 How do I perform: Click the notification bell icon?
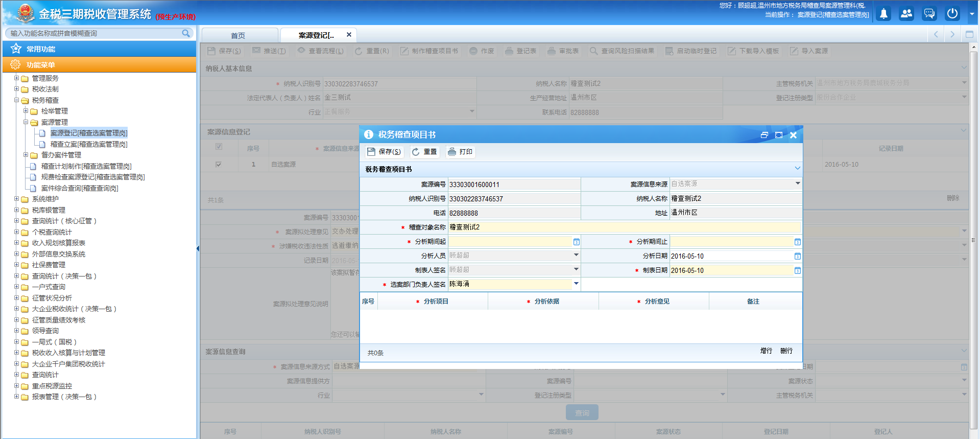(x=883, y=14)
